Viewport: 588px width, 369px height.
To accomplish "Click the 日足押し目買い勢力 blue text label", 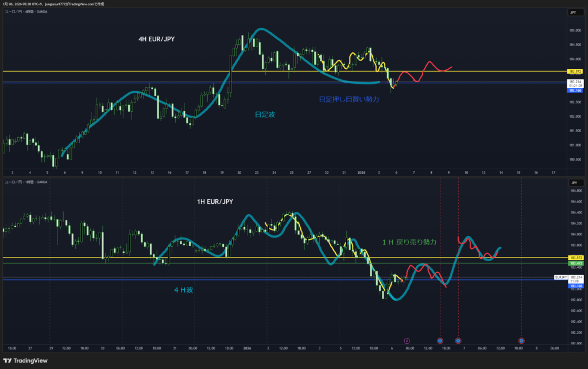I will [x=349, y=99].
